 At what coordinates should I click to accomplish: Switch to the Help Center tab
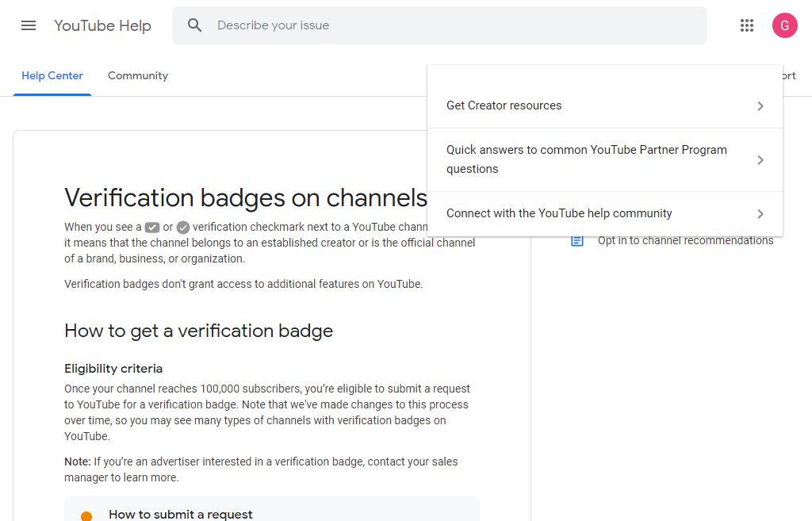point(52,75)
